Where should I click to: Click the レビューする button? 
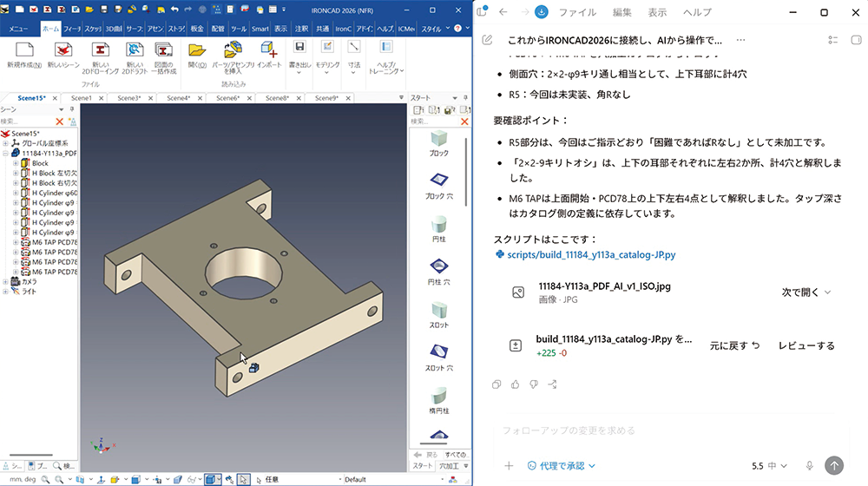(806, 345)
